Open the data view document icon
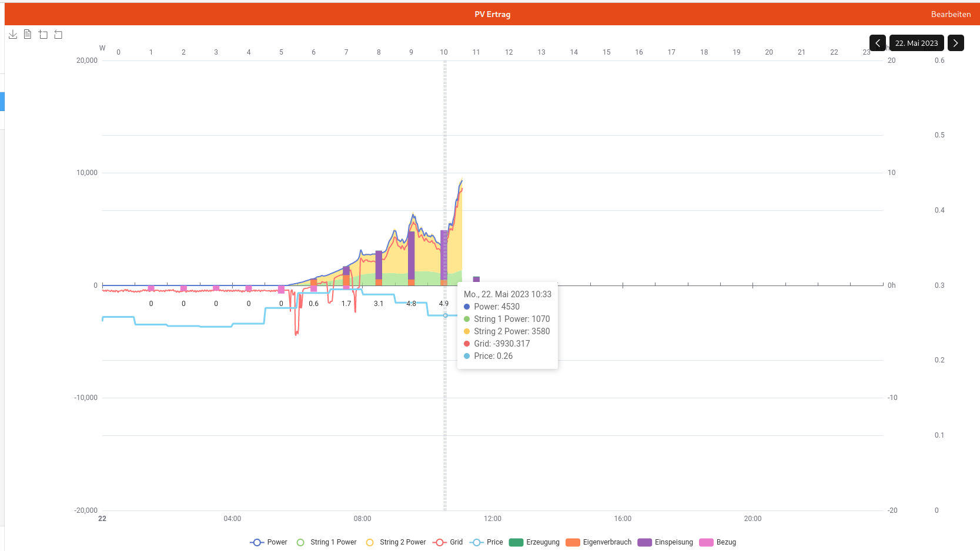980x551 pixels. tap(28, 35)
